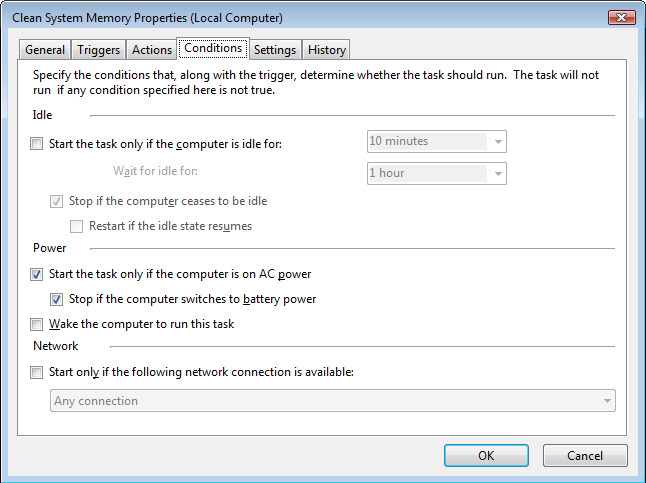Image resolution: width=646 pixels, height=483 pixels.
Task: Open the Triggers tab
Action: point(99,50)
